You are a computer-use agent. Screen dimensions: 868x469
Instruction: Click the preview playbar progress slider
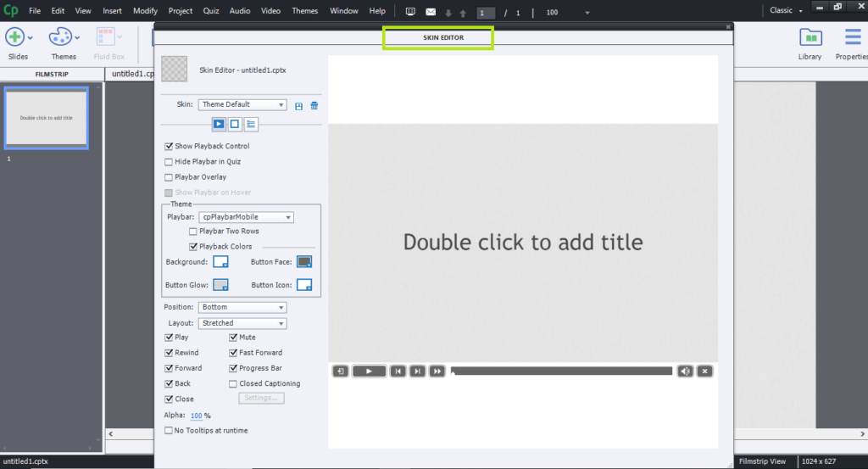tap(561, 371)
